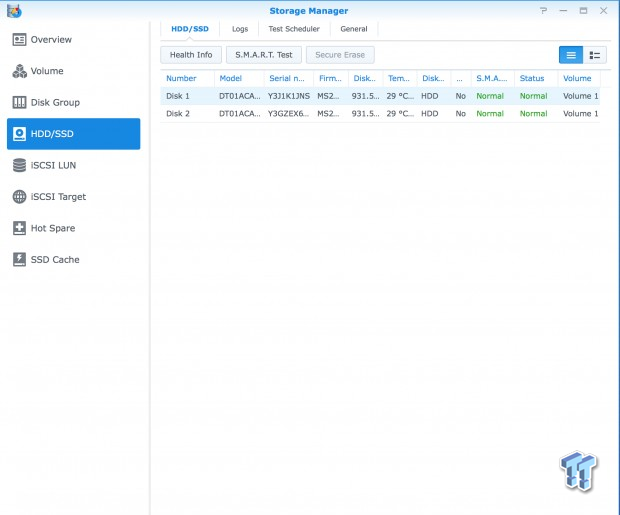Click the Health Info button
The height and width of the screenshot is (515, 620).
[x=191, y=55]
